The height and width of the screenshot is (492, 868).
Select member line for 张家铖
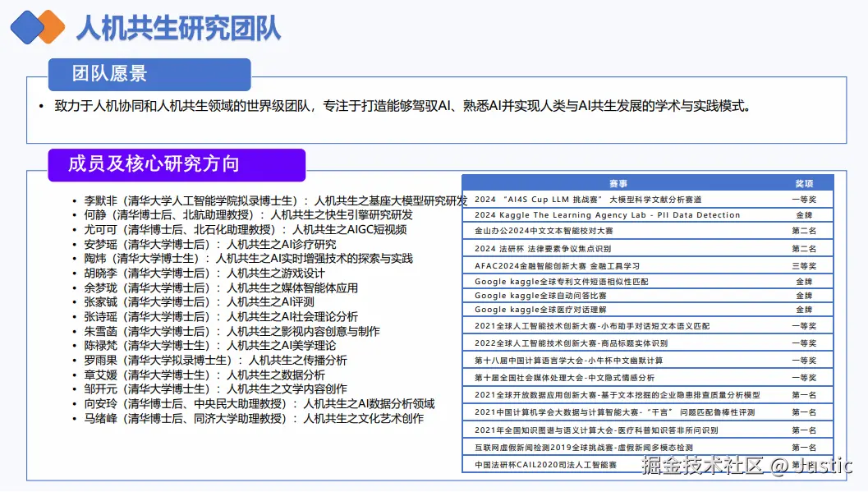click(199, 301)
